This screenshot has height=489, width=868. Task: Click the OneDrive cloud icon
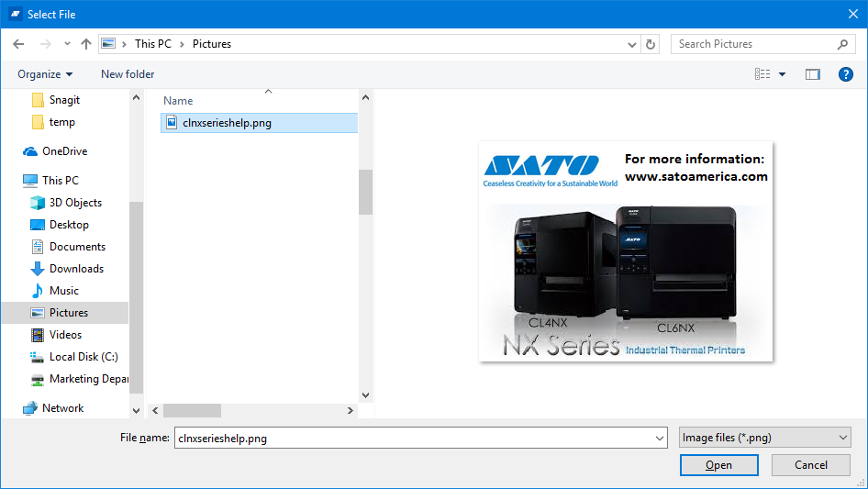(30, 151)
